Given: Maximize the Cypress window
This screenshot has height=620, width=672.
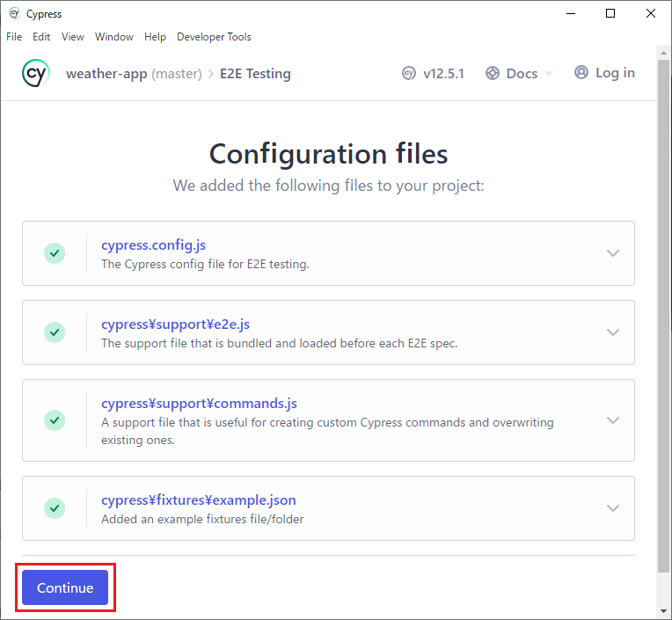Looking at the screenshot, I should tap(610, 14).
